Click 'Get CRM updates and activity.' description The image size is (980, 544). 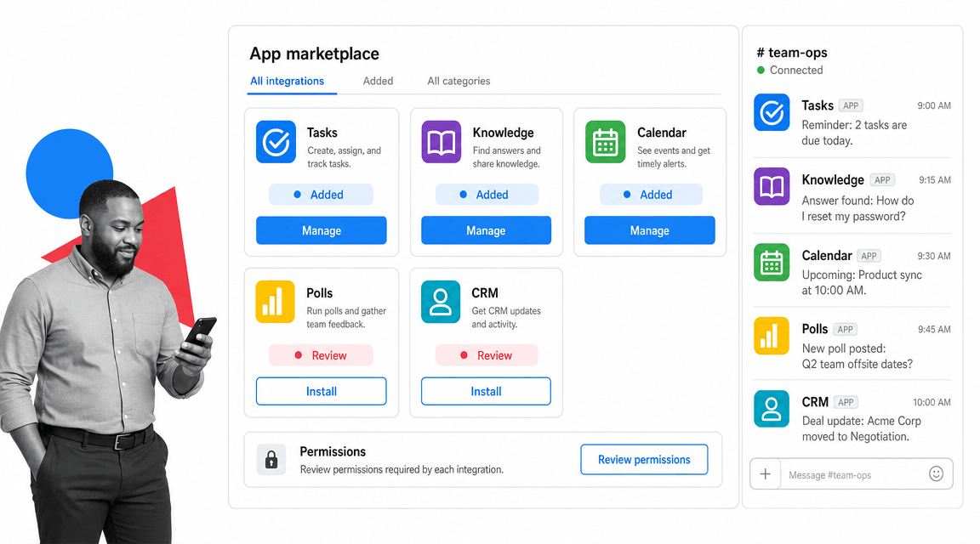click(506, 317)
